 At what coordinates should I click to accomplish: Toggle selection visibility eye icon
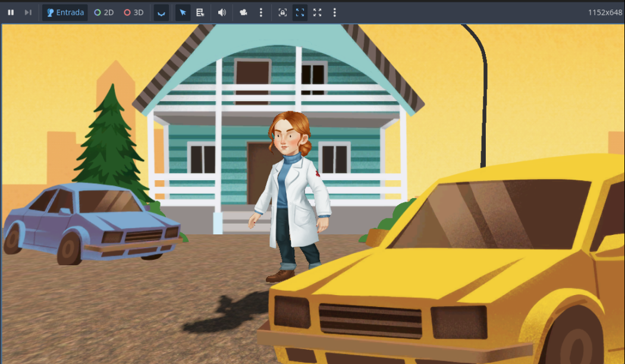[161, 12]
